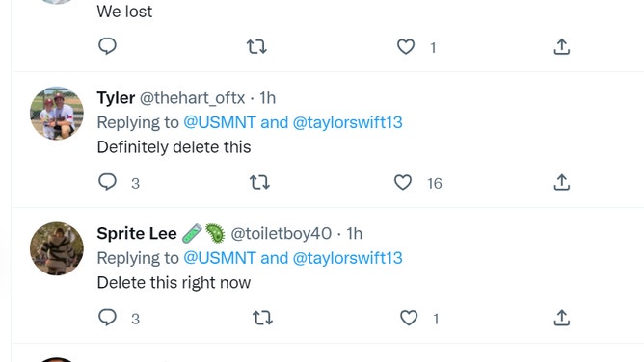Open Tyler's display name link

(116, 98)
